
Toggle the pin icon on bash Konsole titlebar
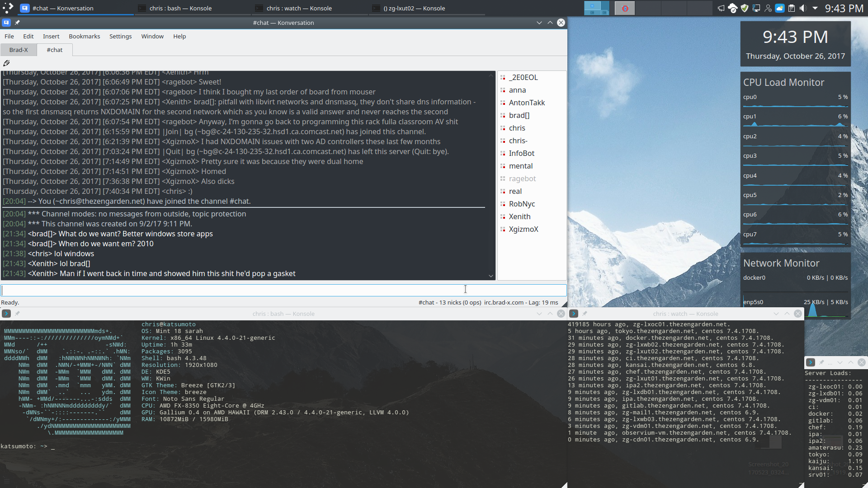pos(17,314)
